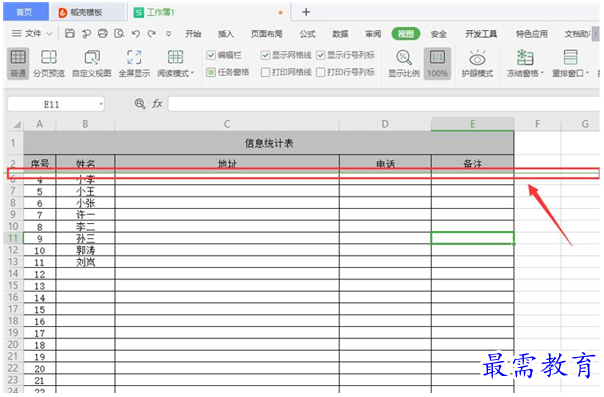Click the Redo arrow

[x=152, y=34]
